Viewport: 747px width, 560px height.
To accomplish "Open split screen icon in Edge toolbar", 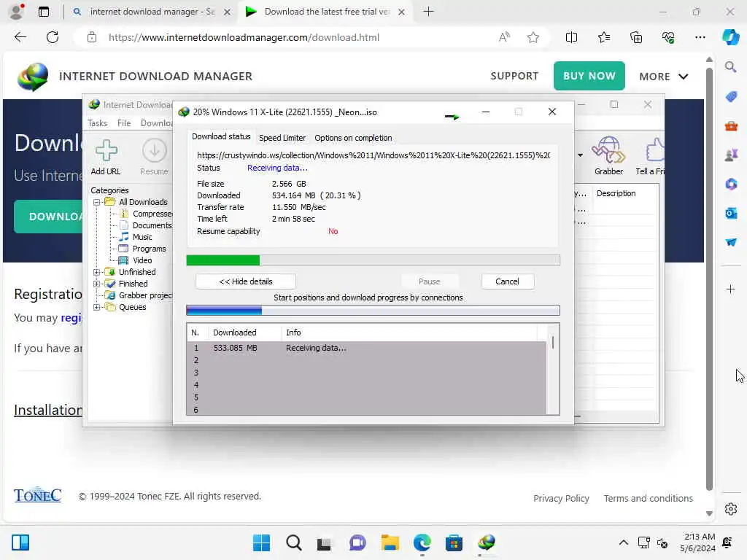I will [x=571, y=37].
